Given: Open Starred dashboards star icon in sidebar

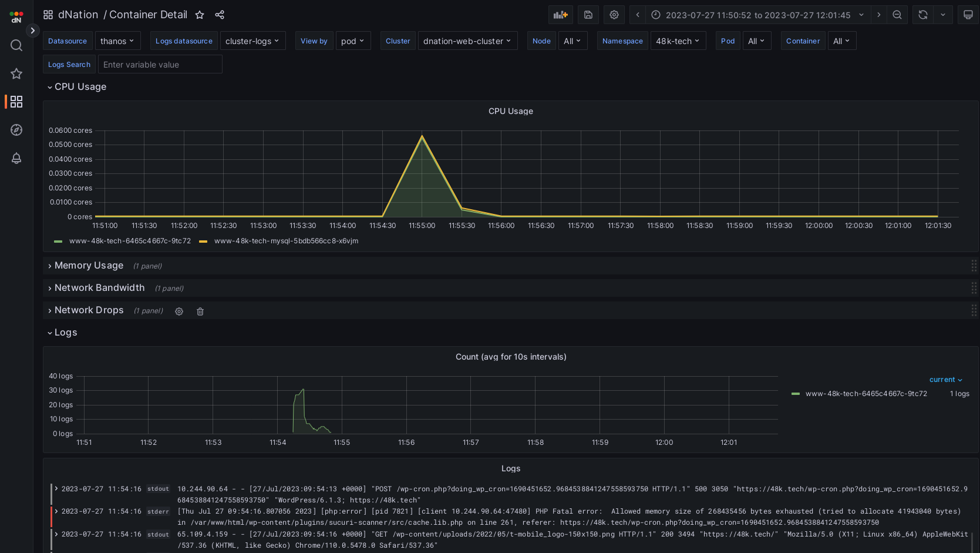Looking at the screenshot, I should pos(16,73).
